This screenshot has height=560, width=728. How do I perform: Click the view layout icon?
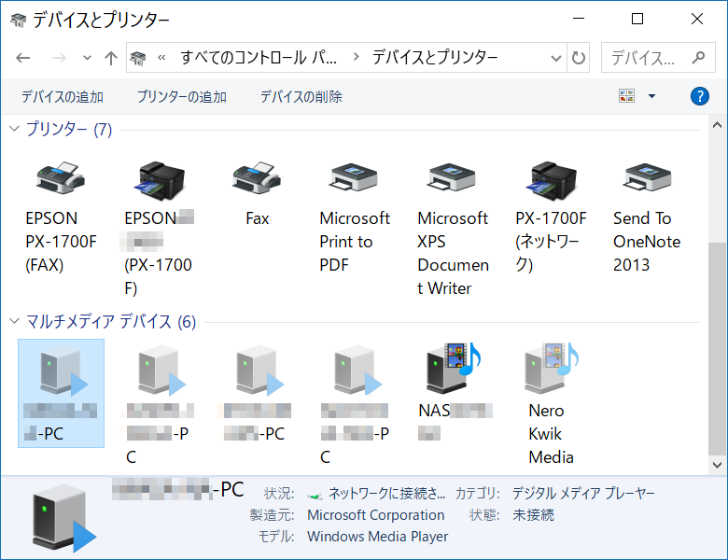(627, 96)
